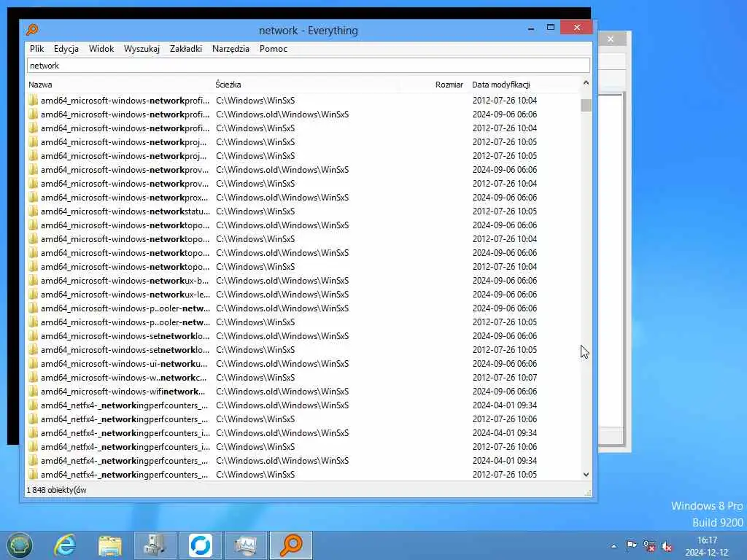Open the blue circular-arrows app on taskbar
Viewport: 747px width, 560px height.
click(200, 545)
